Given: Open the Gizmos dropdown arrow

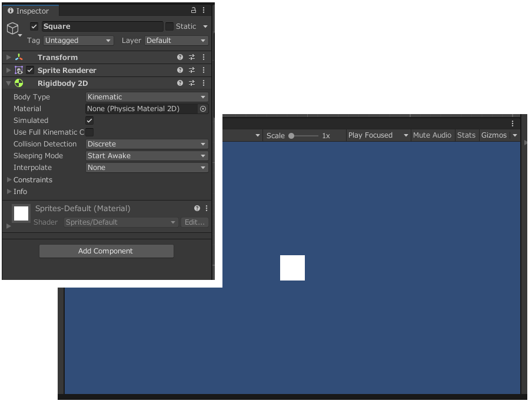Looking at the screenshot, I should click(x=515, y=135).
